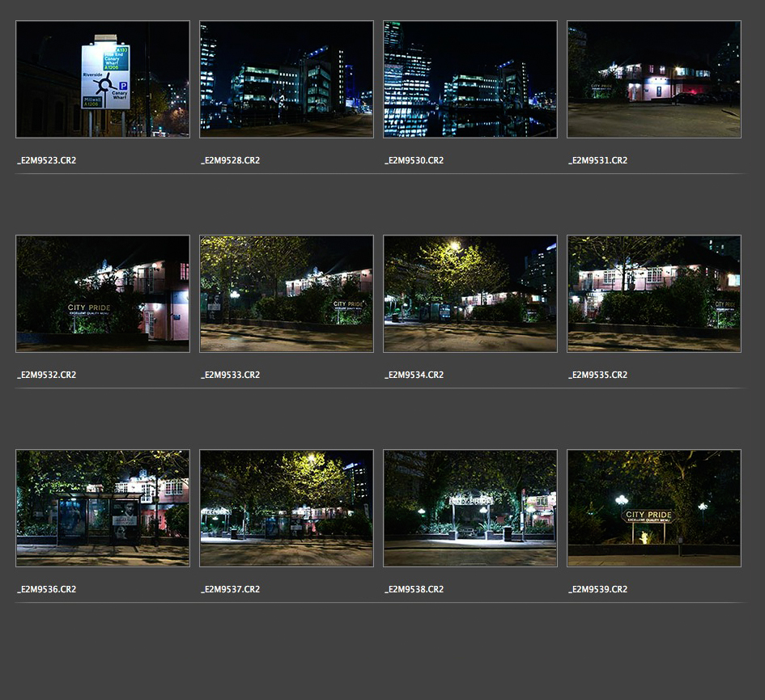Click the _E2M9531.CR2 car park photo
Viewport: 765px width, 700px height.
654,79
